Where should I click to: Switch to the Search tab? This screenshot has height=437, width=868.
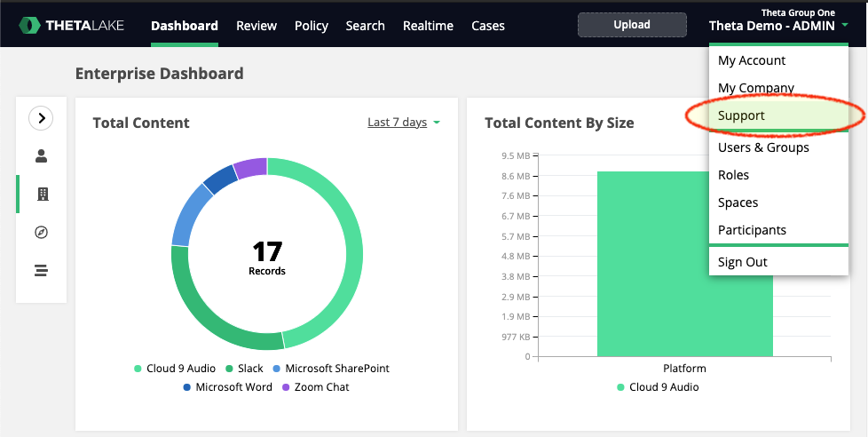click(365, 26)
